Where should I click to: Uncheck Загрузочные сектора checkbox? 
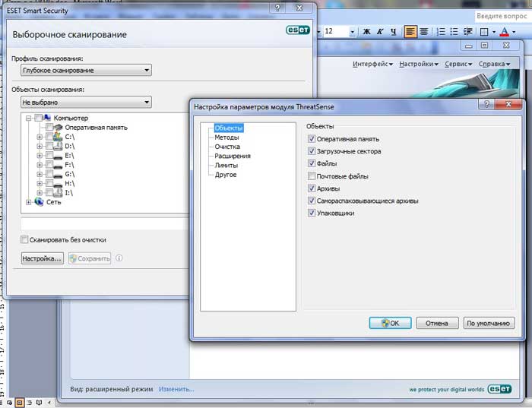(x=312, y=151)
